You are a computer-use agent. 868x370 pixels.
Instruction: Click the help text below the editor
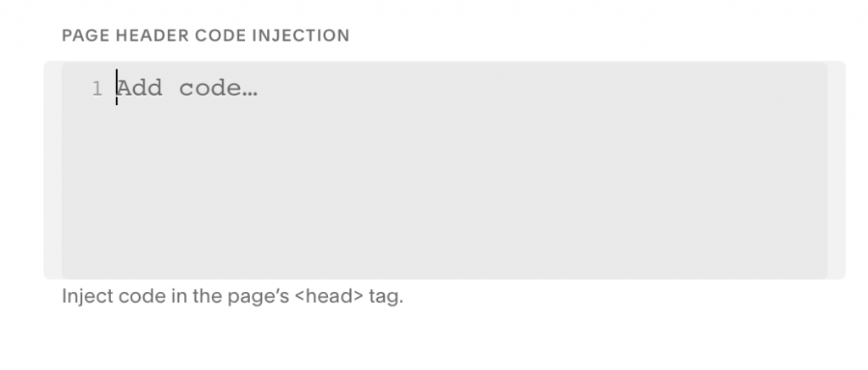(x=232, y=298)
